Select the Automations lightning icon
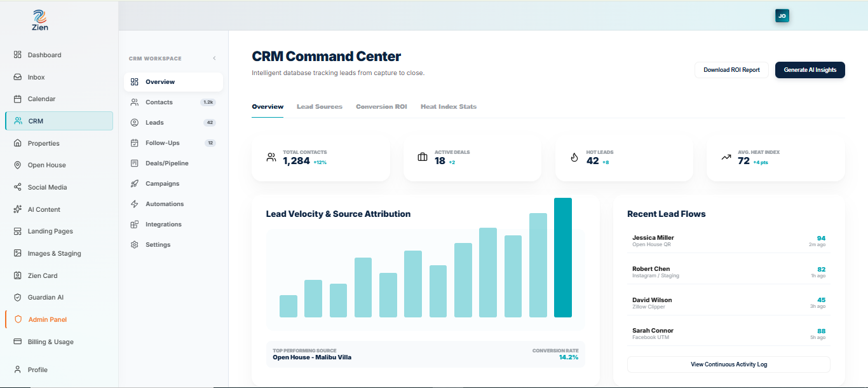The image size is (868, 388). click(x=134, y=204)
